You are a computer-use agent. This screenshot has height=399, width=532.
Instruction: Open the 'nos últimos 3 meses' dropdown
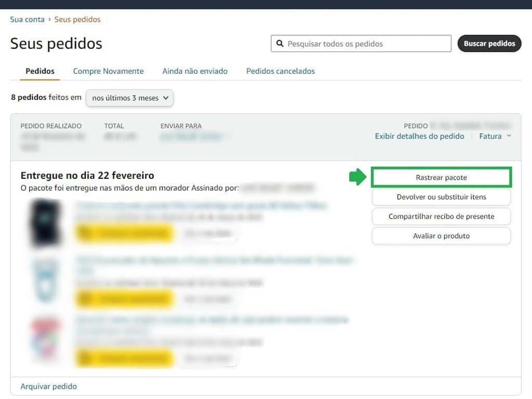pyautogui.click(x=129, y=98)
